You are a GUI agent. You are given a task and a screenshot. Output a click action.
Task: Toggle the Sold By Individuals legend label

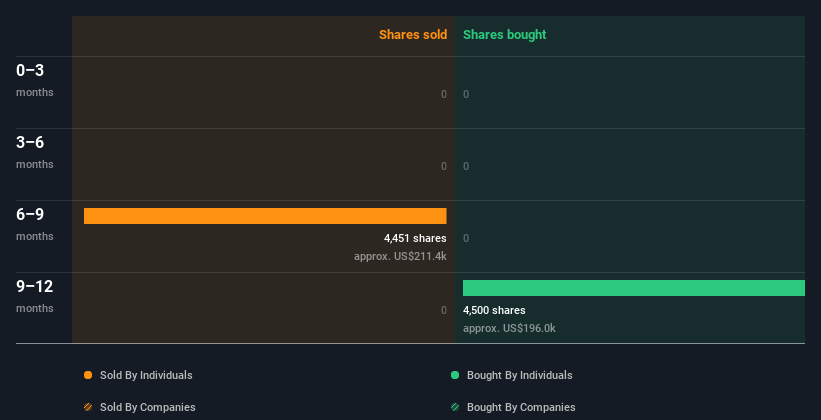(146, 375)
